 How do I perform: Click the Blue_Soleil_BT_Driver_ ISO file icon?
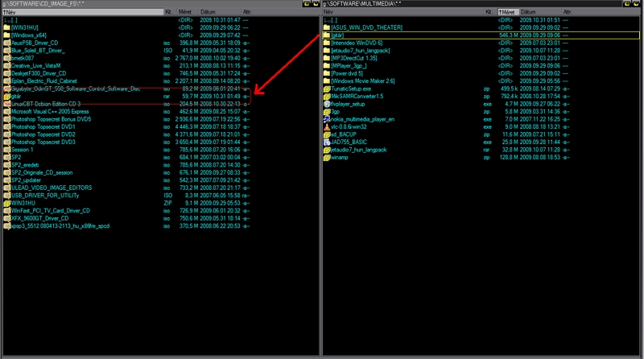coord(6,51)
